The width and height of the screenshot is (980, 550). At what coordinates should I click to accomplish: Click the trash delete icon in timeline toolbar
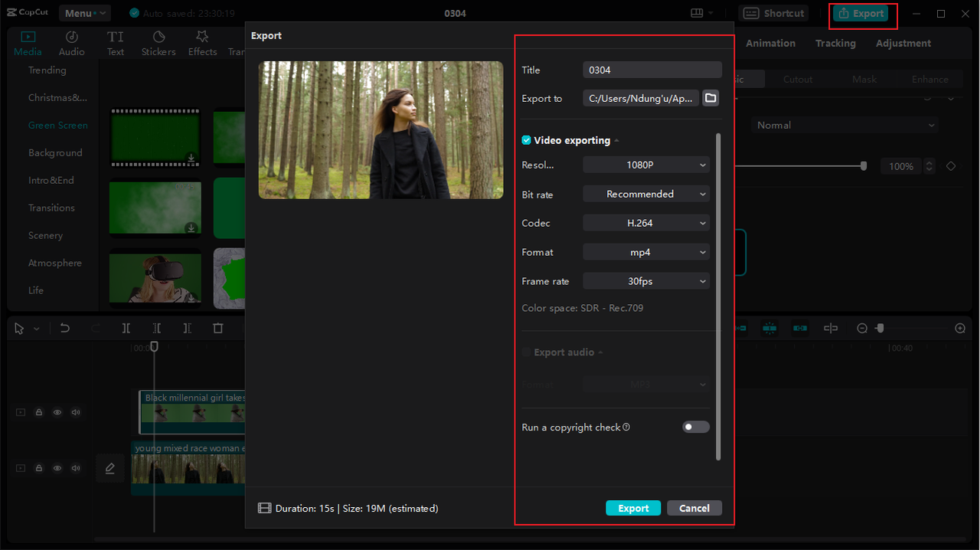point(218,328)
